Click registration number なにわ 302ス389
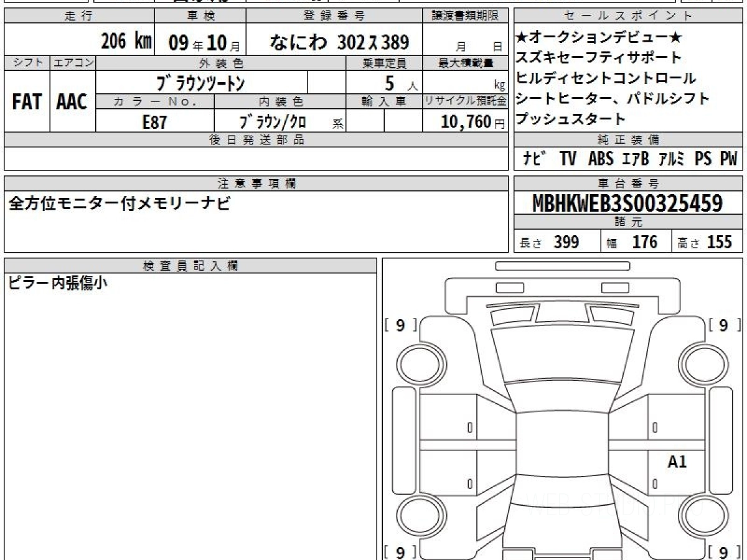The image size is (747, 560). pyautogui.click(x=339, y=42)
